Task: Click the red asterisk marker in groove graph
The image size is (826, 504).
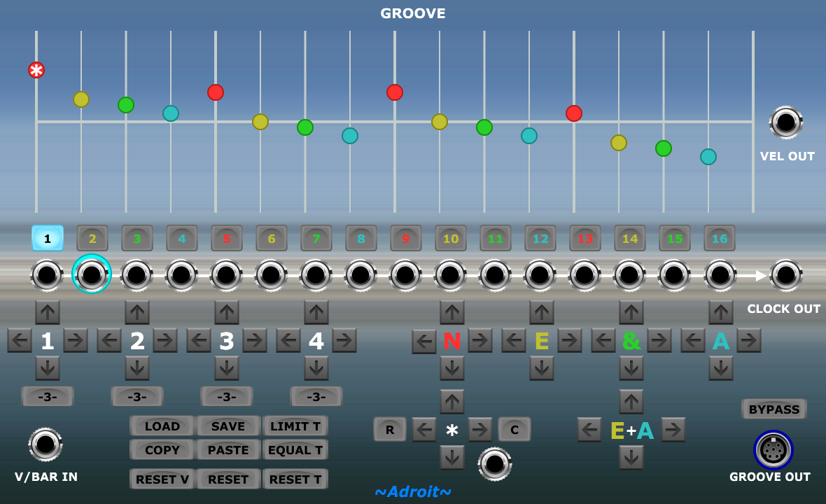Action: [x=36, y=70]
